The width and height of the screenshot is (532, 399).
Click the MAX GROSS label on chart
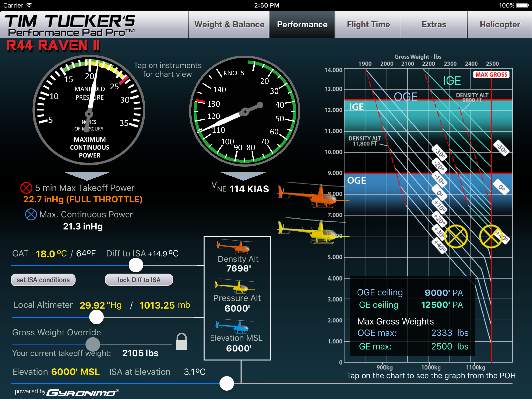pyautogui.click(x=491, y=75)
